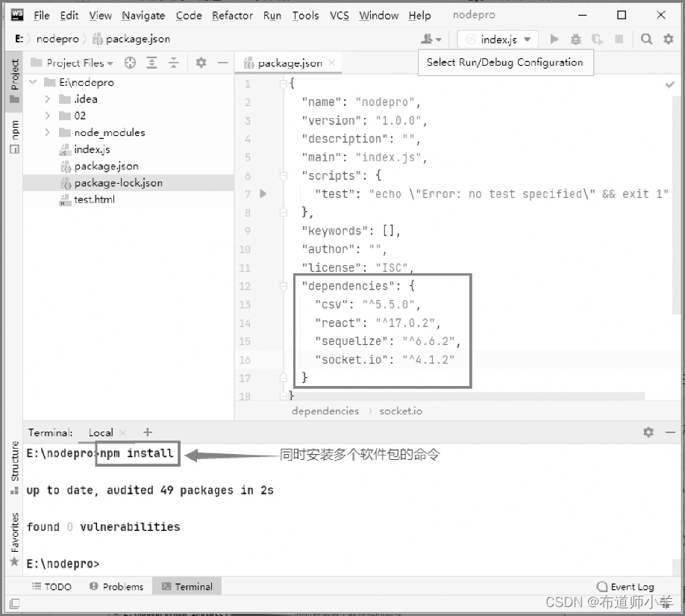The height and width of the screenshot is (616, 685).
Task: Locate opened file using the crosshair icon
Action: [131, 63]
